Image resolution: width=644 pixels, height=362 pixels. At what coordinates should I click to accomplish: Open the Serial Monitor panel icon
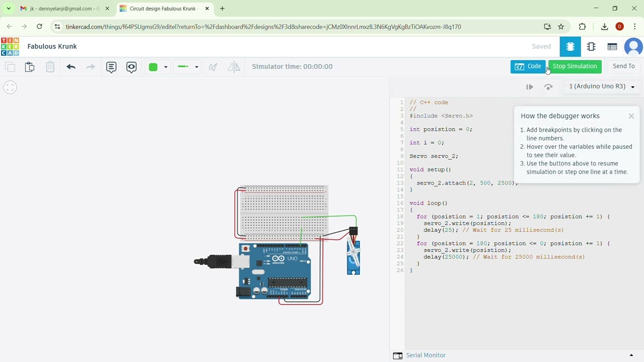(397, 355)
